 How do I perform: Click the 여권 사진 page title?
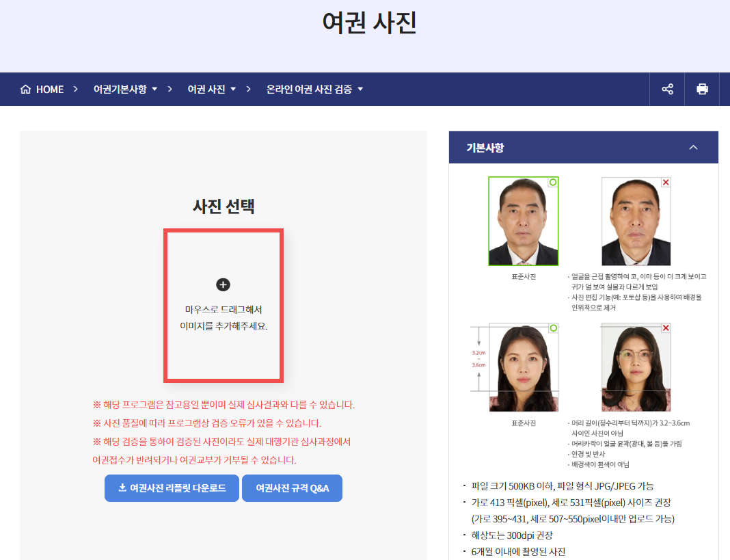[369, 23]
